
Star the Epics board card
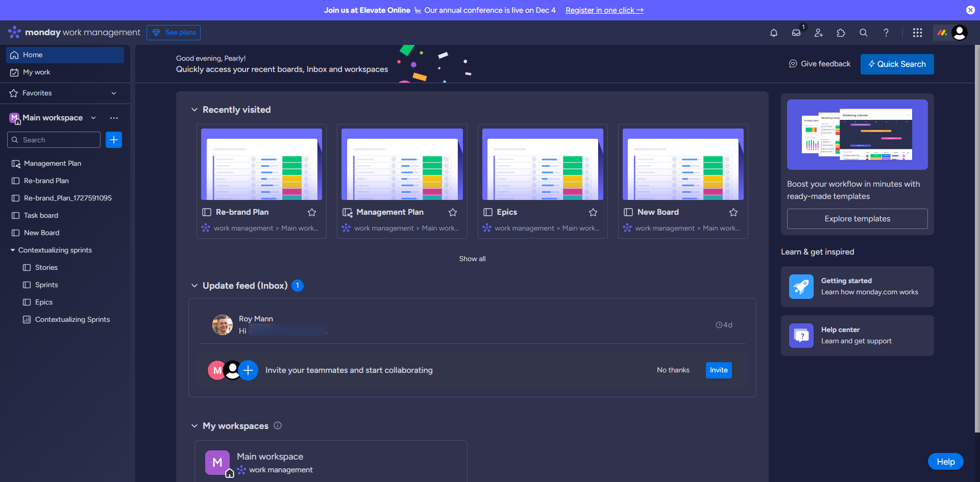point(593,212)
